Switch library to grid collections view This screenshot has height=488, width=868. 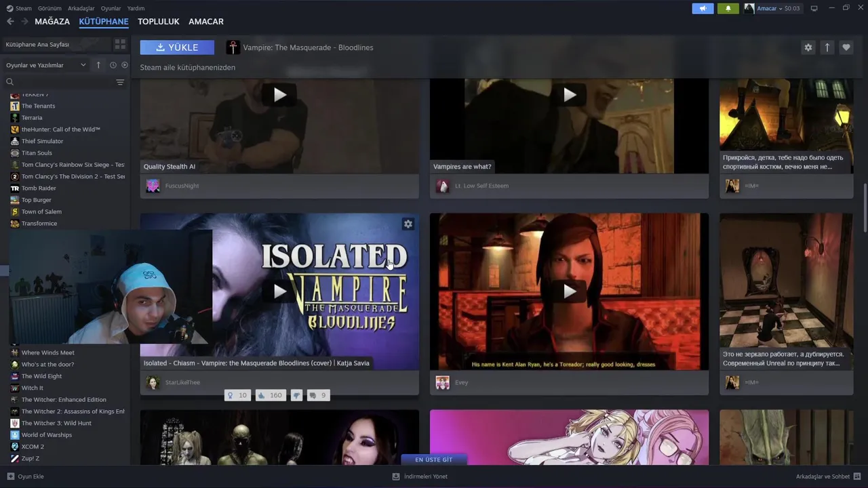120,44
